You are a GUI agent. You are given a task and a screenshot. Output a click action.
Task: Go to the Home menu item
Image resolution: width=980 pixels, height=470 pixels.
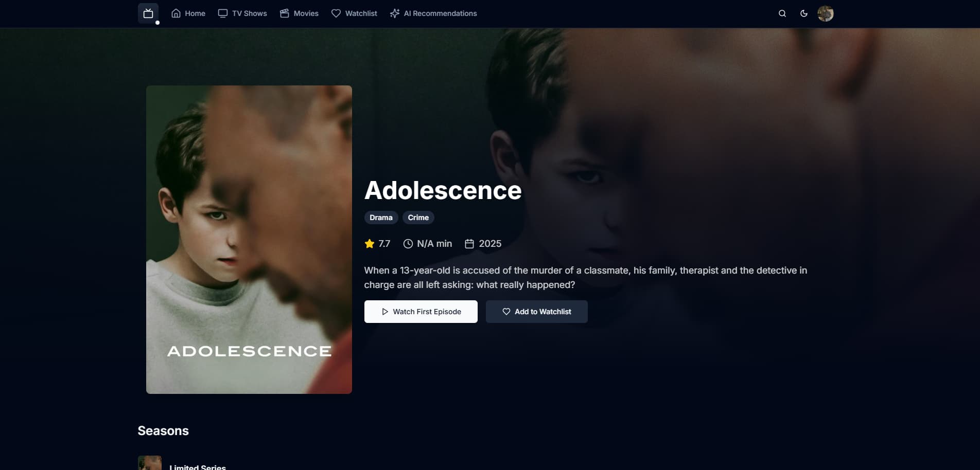click(x=188, y=13)
